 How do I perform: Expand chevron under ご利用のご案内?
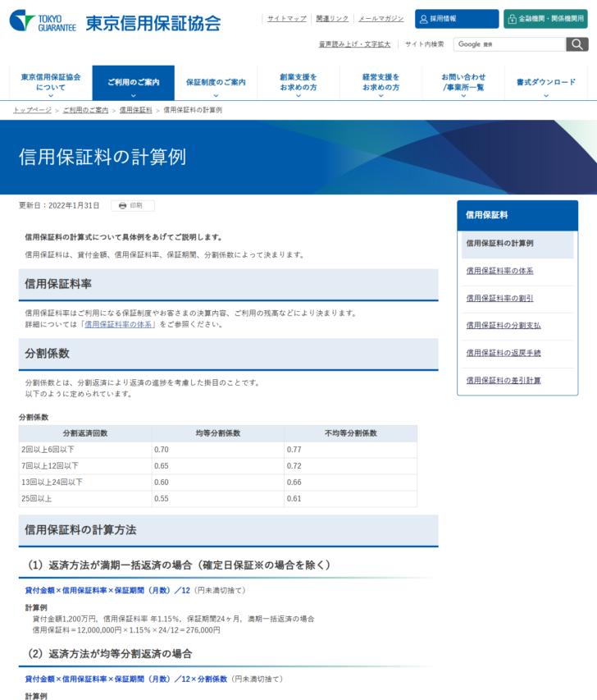click(134, 95)
